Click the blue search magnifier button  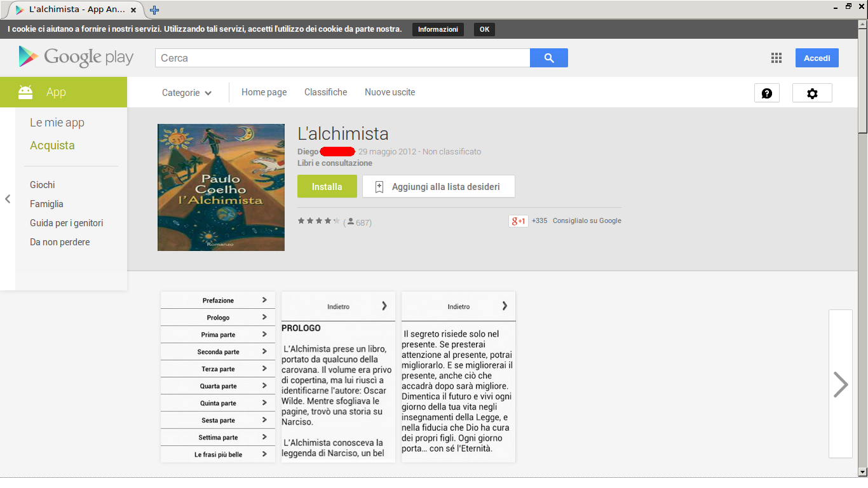click(x=549, y=58)
